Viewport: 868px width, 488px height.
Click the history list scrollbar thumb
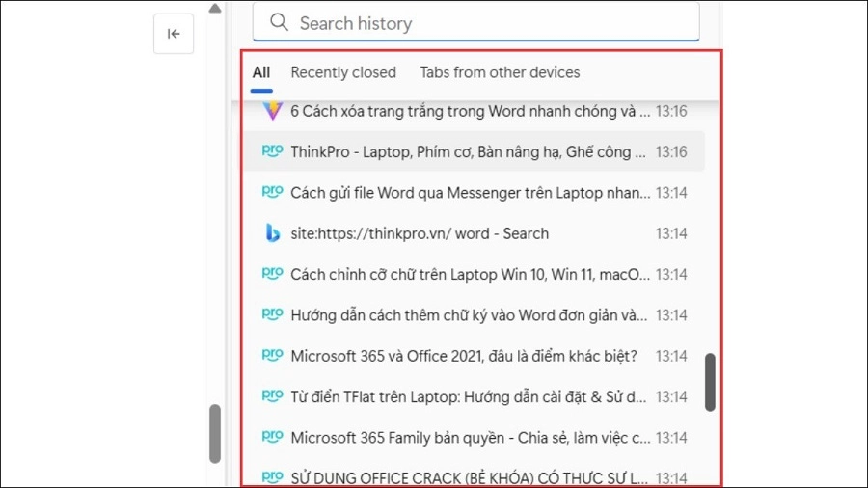pyautogui.click(x=710, y=382)
